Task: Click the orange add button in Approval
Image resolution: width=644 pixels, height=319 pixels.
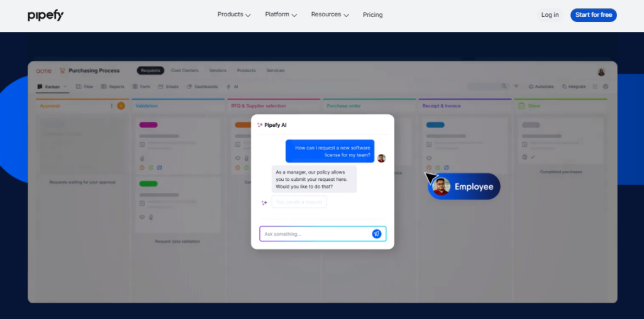Action: click(x=121, y=105)
